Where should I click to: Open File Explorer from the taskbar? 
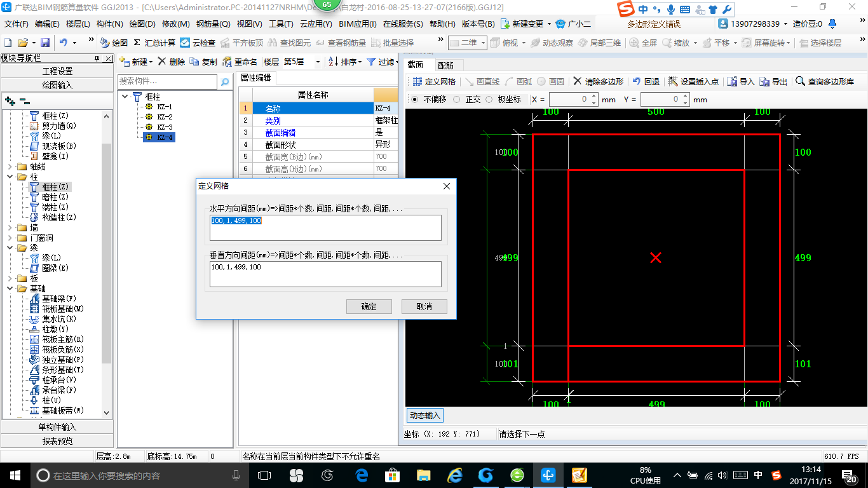(424, 475)
